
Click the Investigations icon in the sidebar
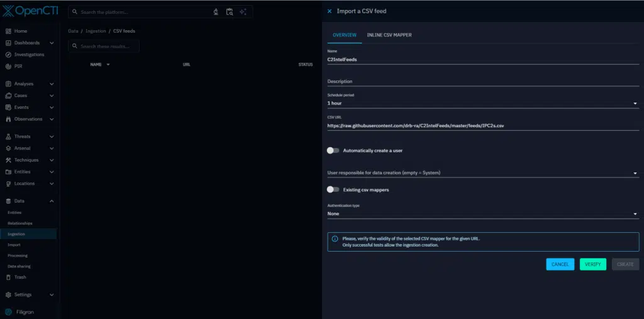(8, 55)
